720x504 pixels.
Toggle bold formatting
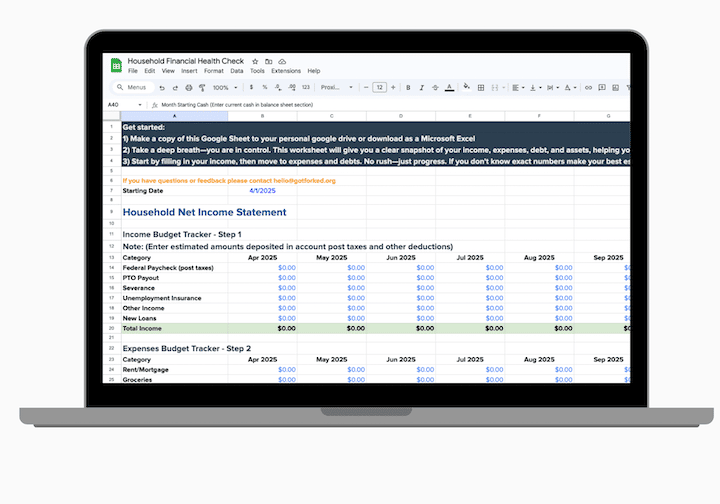[x=408, y=87]
